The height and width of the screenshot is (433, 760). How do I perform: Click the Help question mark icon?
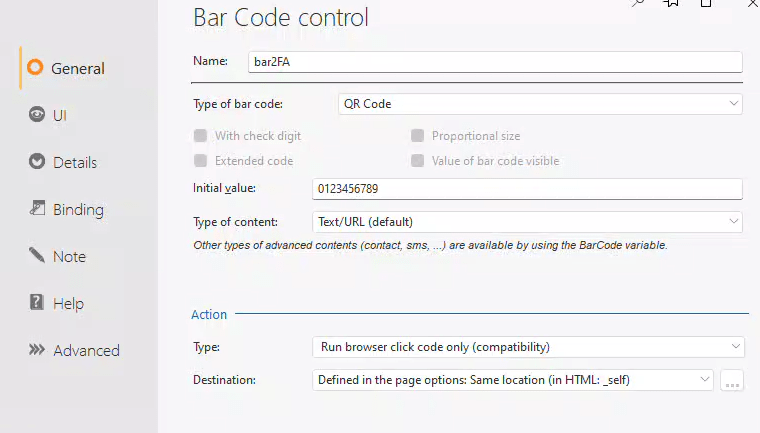(36, 303)
